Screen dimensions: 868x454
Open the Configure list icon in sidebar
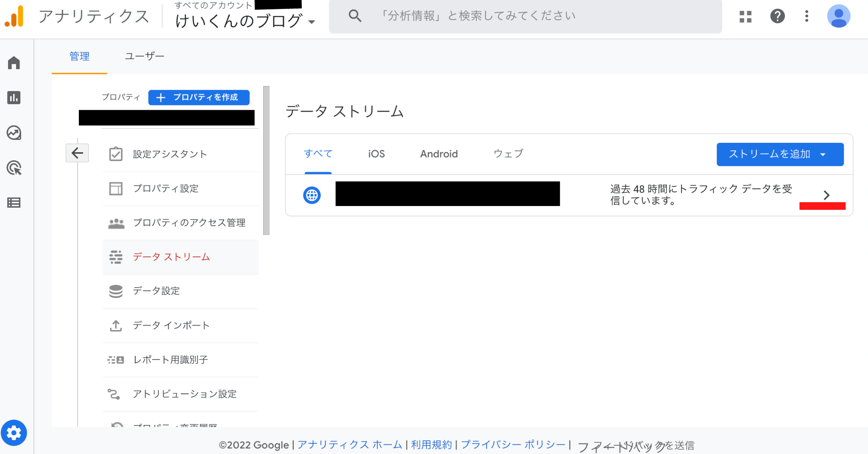tap(14, 203)
